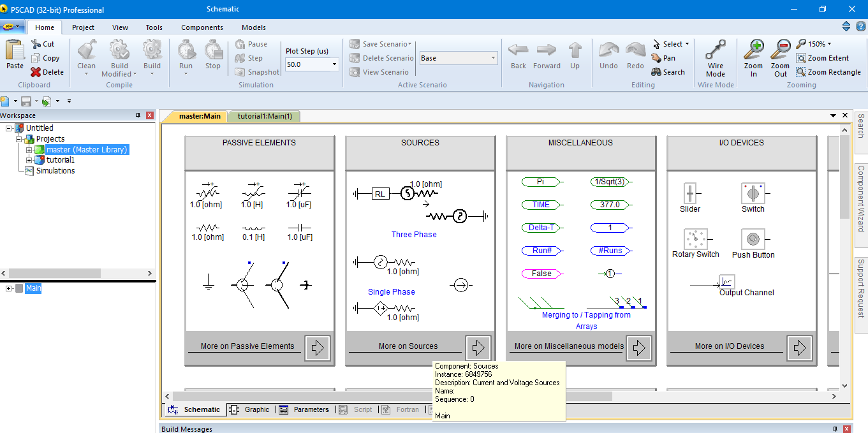Take a Snapshot of the simulation
Screen dimensions: 868x433
click(258, 72)
